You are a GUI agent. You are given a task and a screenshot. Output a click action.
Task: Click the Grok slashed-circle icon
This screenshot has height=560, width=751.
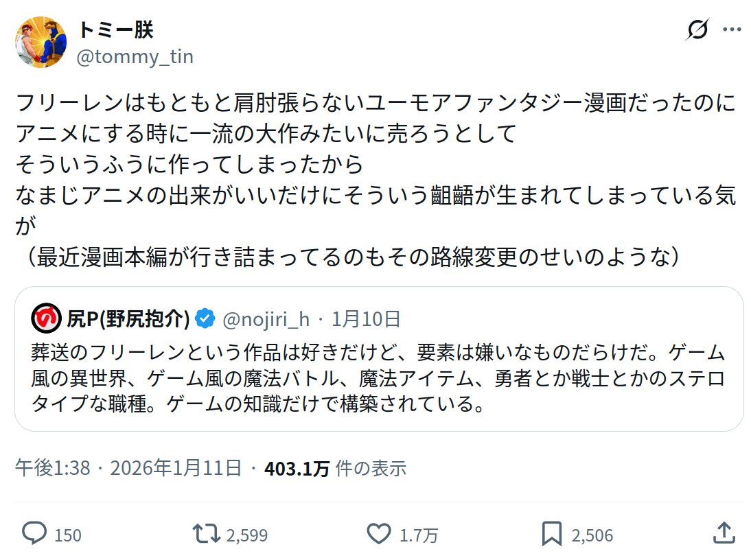point(697,30)
